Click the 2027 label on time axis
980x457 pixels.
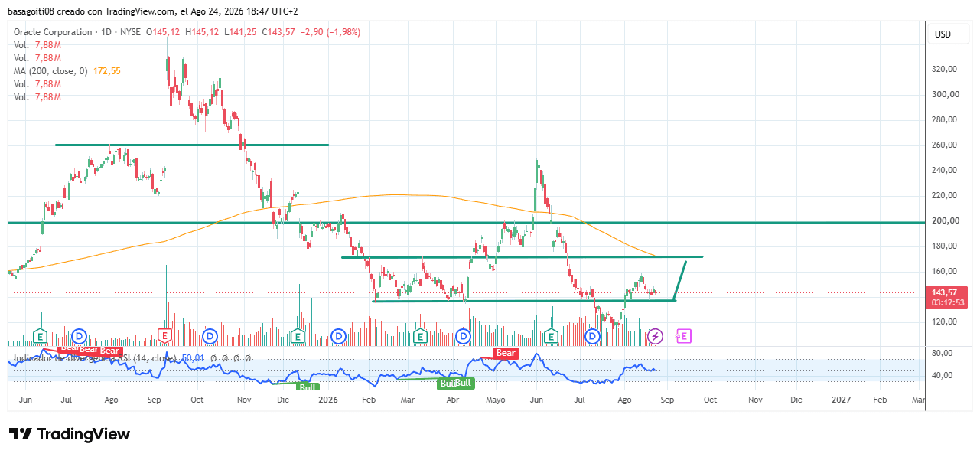841,400
